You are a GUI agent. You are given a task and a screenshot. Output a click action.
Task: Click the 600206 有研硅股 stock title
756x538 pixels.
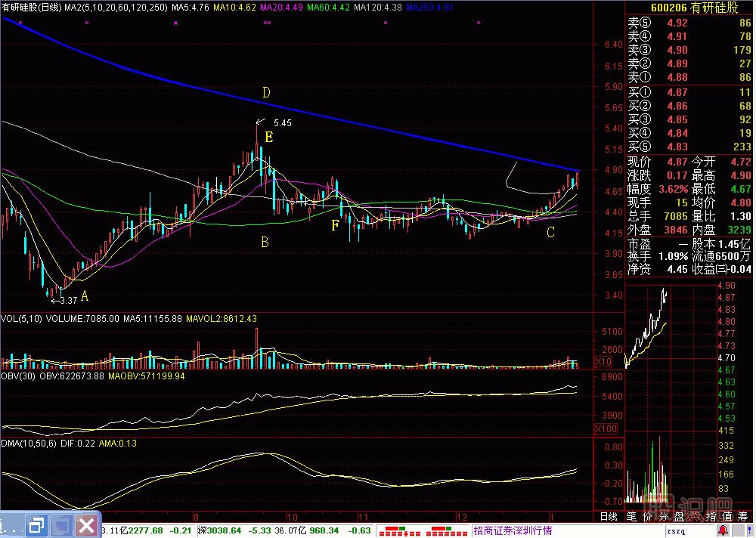[688, 8]
